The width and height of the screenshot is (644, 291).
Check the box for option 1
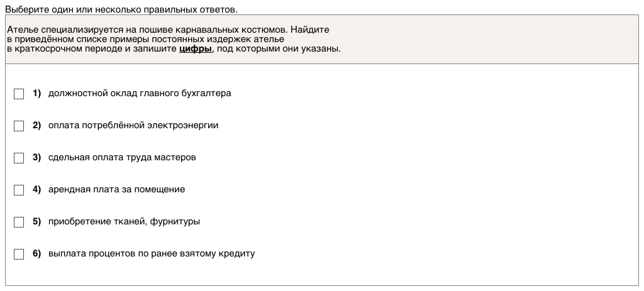pyautogui.click(x=19, y=94)
